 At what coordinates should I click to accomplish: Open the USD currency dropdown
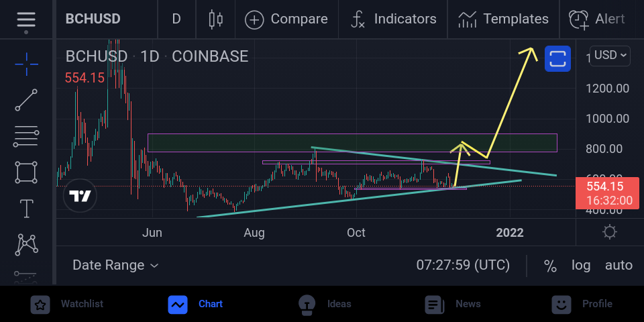click(610, 56)
